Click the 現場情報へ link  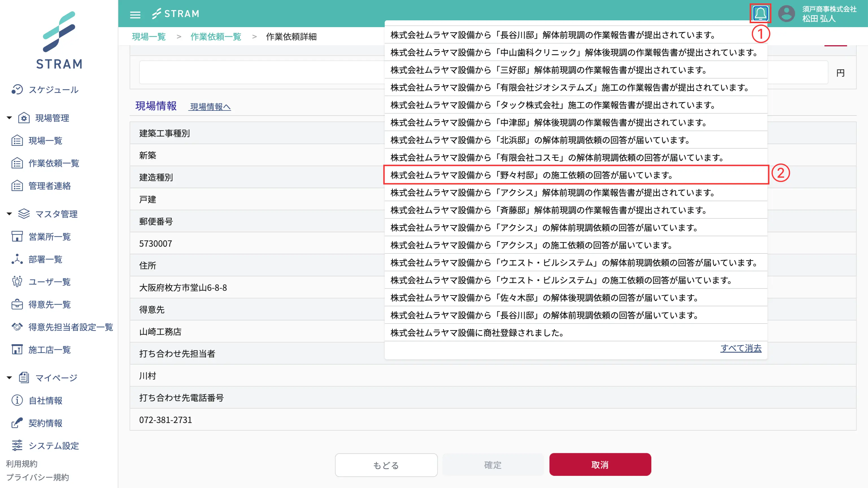(210, 107)
